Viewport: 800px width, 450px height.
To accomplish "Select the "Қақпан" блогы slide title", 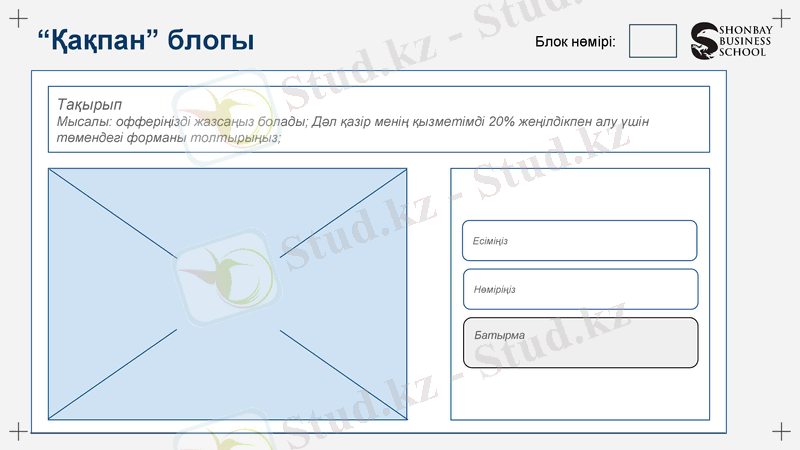I will [144, 41].
